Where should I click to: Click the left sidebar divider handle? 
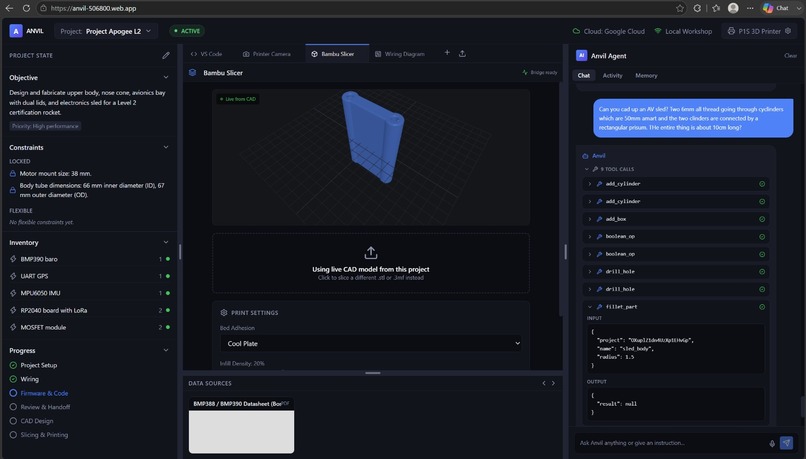pyautogui.click(x=180, y=252)
